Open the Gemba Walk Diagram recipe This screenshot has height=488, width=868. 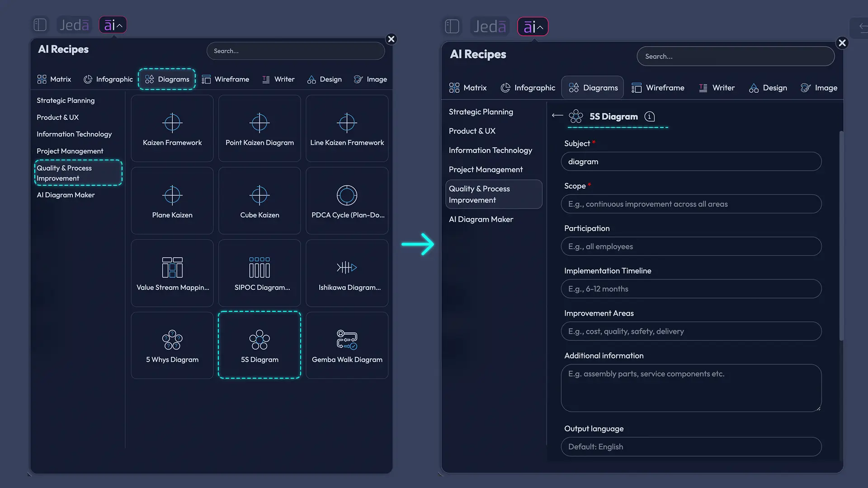(x=347, y=345)
